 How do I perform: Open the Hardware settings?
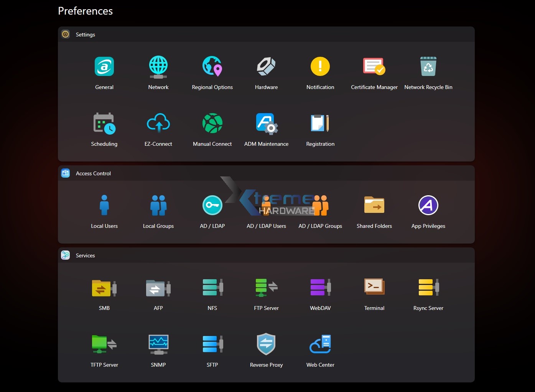pos(266,67)
